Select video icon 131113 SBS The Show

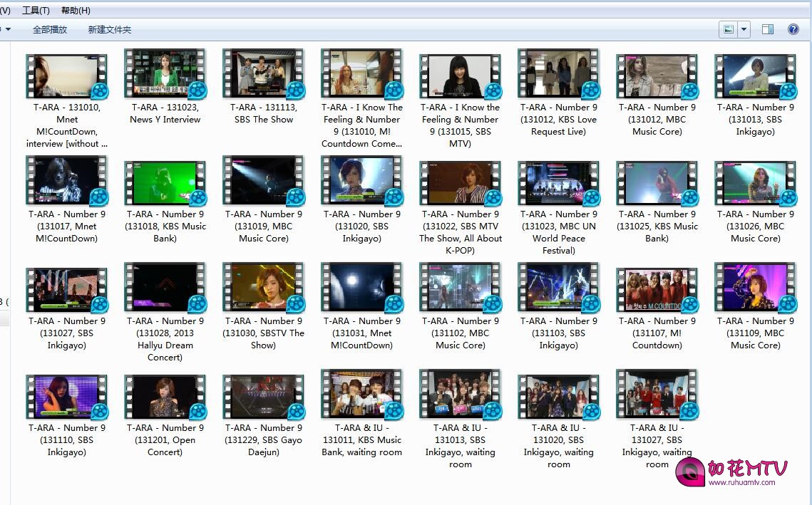pyautogui.click(x=264, y=73)
